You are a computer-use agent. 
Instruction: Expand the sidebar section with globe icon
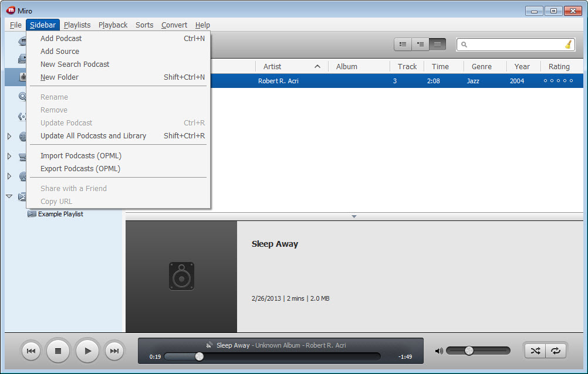tap(9, 137)
